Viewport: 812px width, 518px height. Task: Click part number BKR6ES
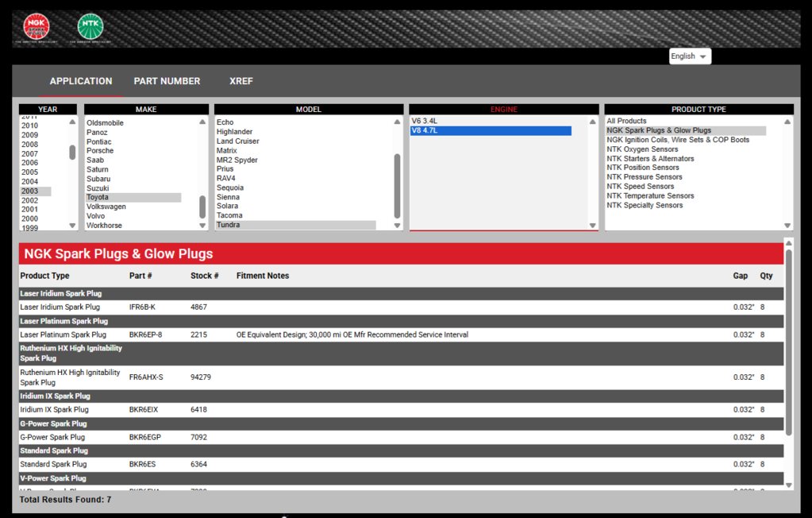[142, 464]
